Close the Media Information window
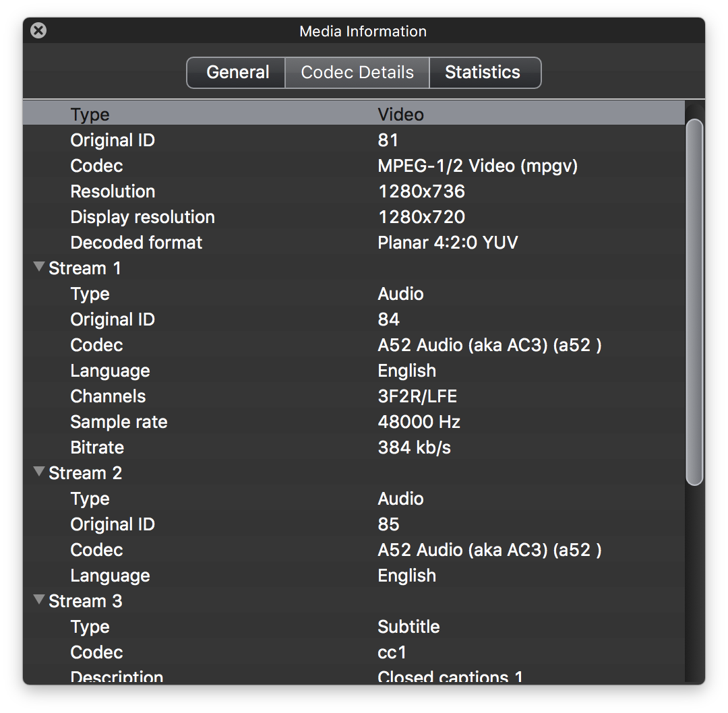Image resolution: width=728 pixels, height=713 pixels. [38, 30]
